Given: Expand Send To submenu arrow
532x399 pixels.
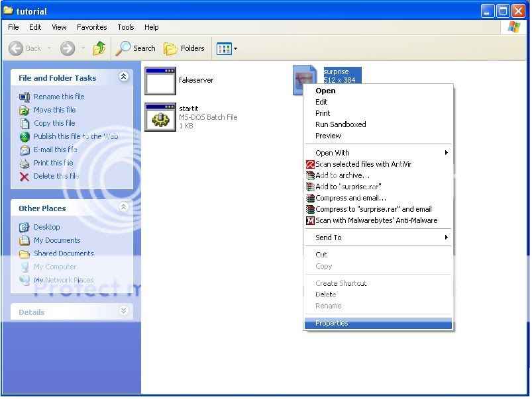Looking at the screenshot, I should 447,238.
